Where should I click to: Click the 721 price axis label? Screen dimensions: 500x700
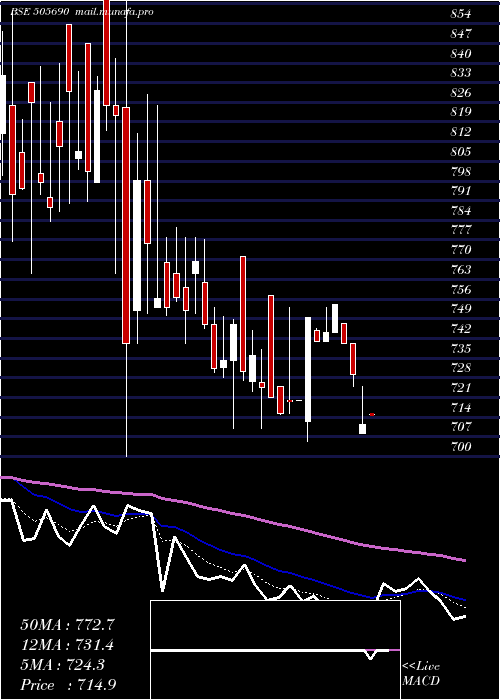click(461, 388)
